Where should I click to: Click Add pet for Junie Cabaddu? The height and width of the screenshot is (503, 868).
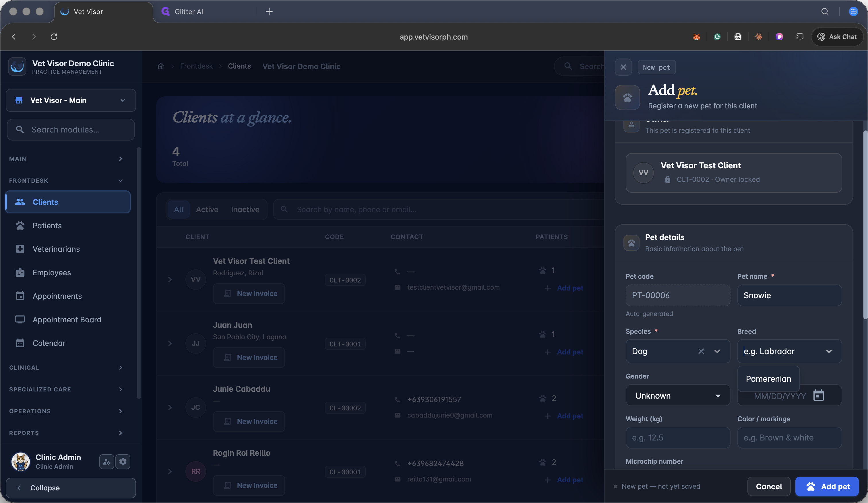pos(564,416)
